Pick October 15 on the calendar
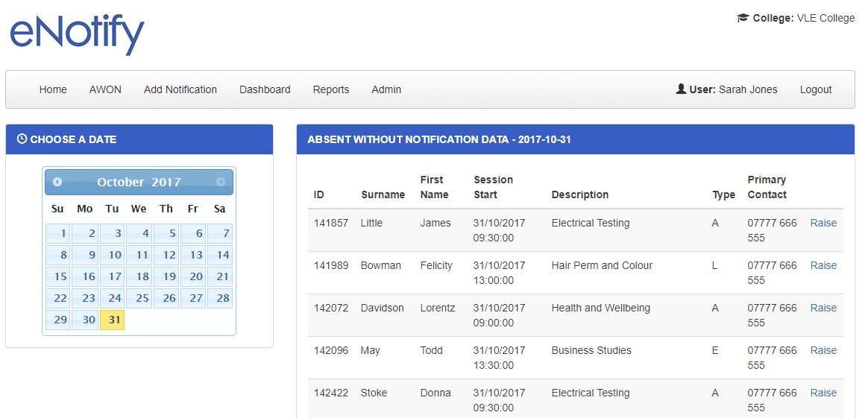868x418 pixels. coord(57,276)
